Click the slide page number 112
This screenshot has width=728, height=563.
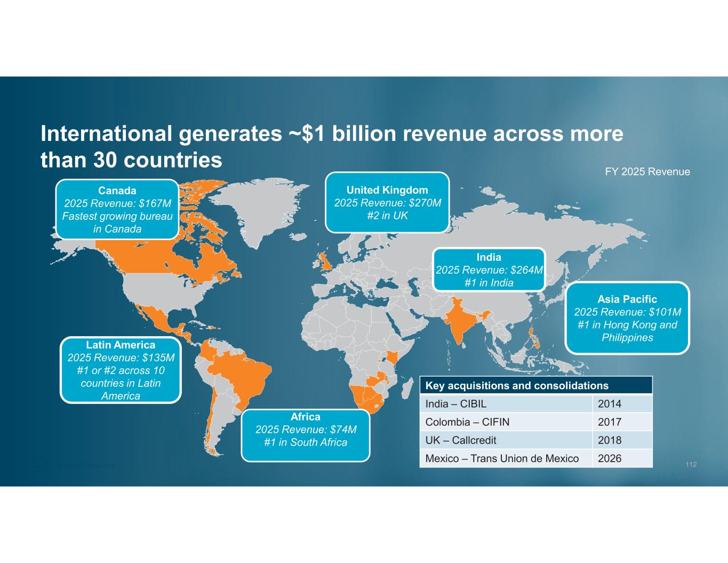click(691, 465)
